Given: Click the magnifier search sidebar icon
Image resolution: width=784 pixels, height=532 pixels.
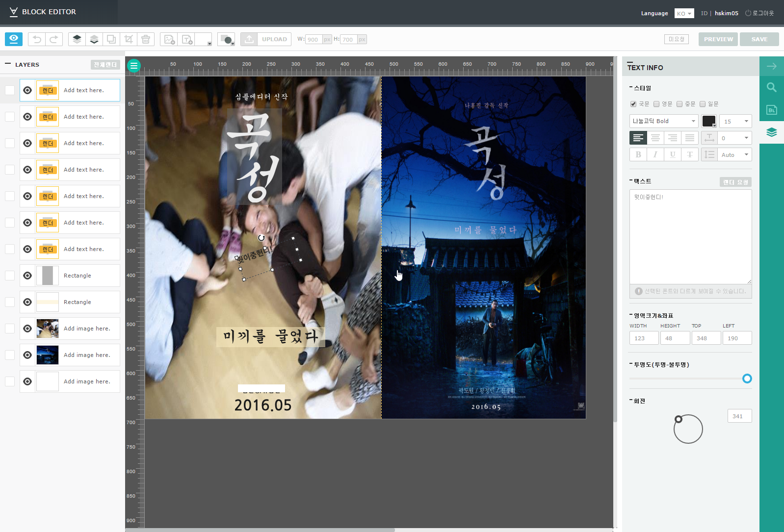Looking at the screenshot, I should [772, 87].
